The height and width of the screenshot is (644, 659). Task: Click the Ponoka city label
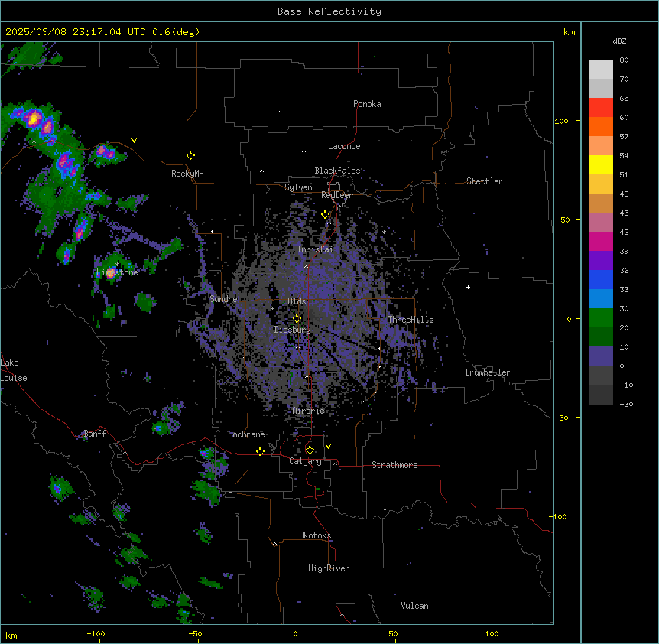pos(367,104)
